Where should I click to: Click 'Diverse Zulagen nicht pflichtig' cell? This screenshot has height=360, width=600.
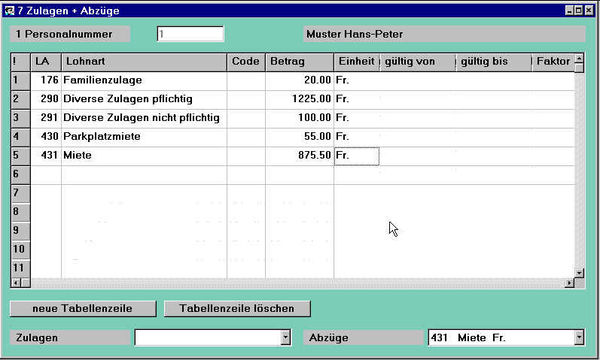pos(144,118)
